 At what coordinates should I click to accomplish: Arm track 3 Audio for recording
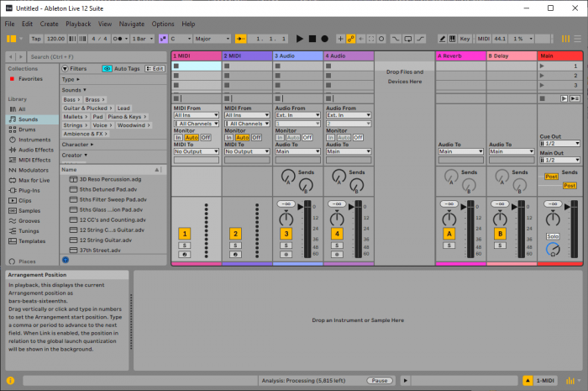(x=286, y=253)
